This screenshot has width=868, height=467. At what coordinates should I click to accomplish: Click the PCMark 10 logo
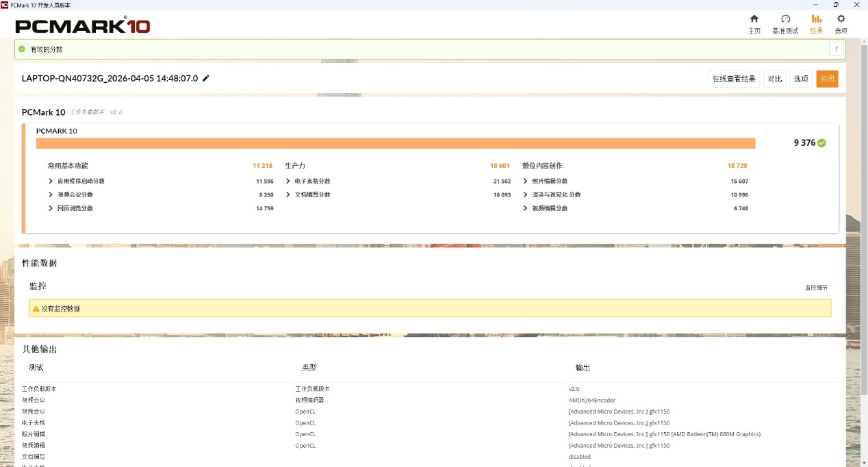coord(82,26)
